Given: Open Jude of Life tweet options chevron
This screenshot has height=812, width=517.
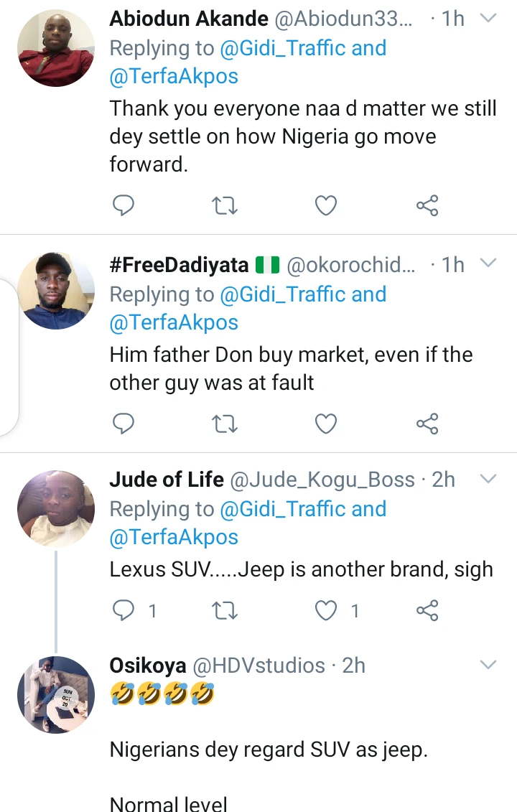Looking at the screenshot, I should 488,478.
